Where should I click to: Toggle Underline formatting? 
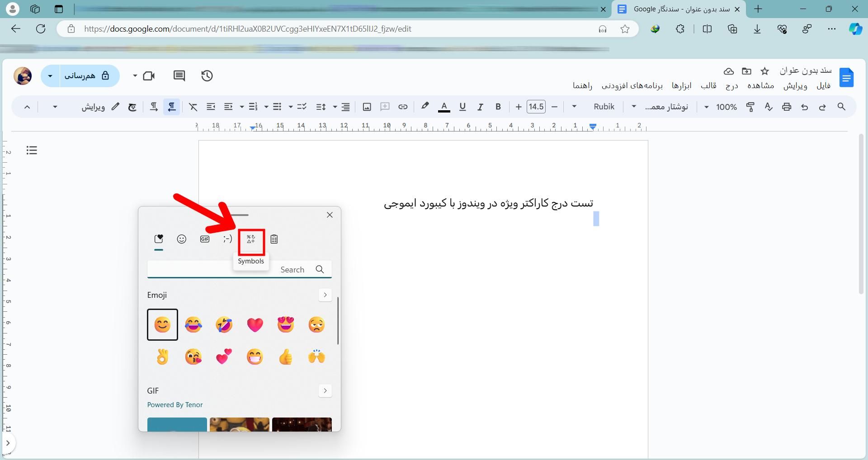coord(462,107)
